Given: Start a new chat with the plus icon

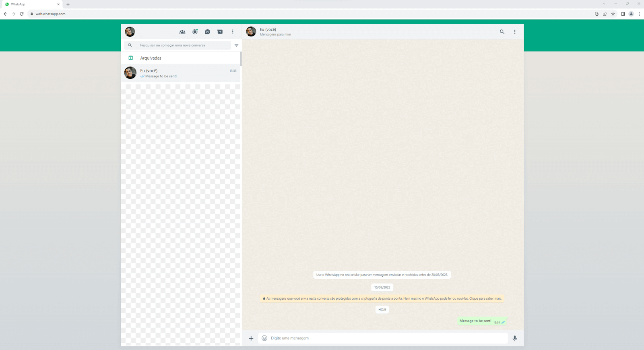Looking at the screenshot, I should (x=220, y=32).
